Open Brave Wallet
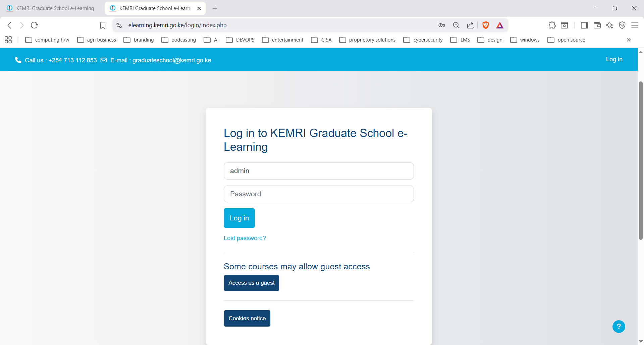The image size is (644, 345). (597, 25)
